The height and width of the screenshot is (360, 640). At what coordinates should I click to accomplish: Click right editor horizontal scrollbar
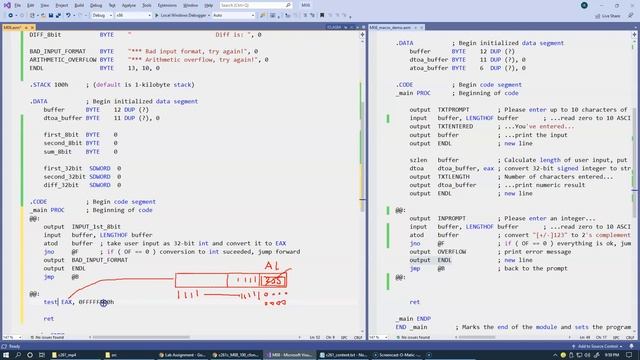[x=477, y=338]
